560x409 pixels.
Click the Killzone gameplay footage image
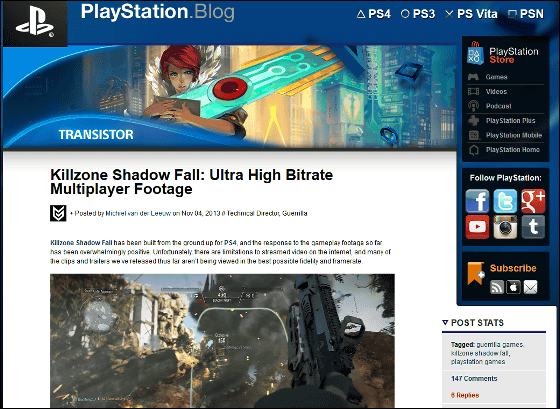click(222, 341)
